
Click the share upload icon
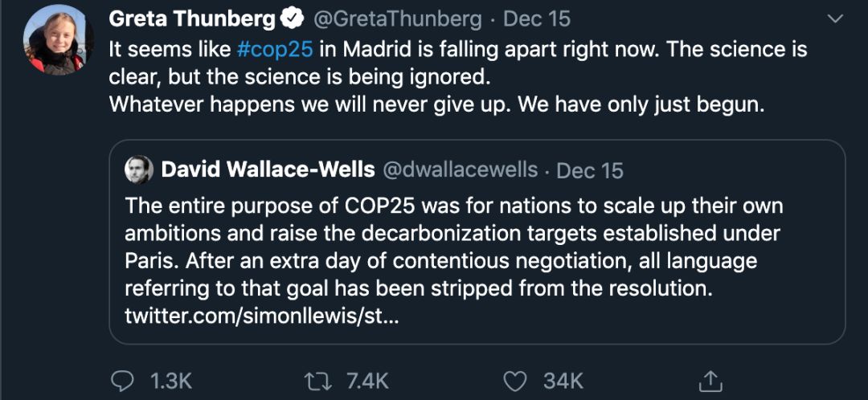(x=710, y=380)
